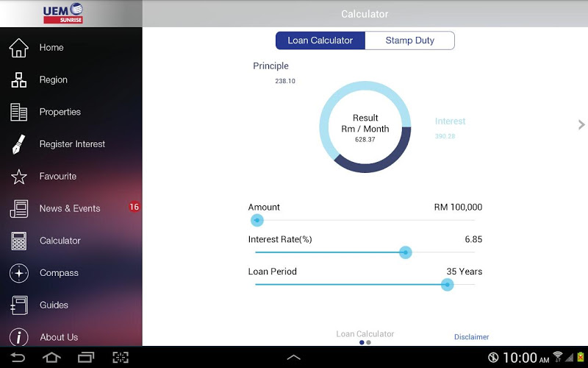Tap the loan result donut chart
This screenshot has width=588, height=368.
(x=365, y=127)
